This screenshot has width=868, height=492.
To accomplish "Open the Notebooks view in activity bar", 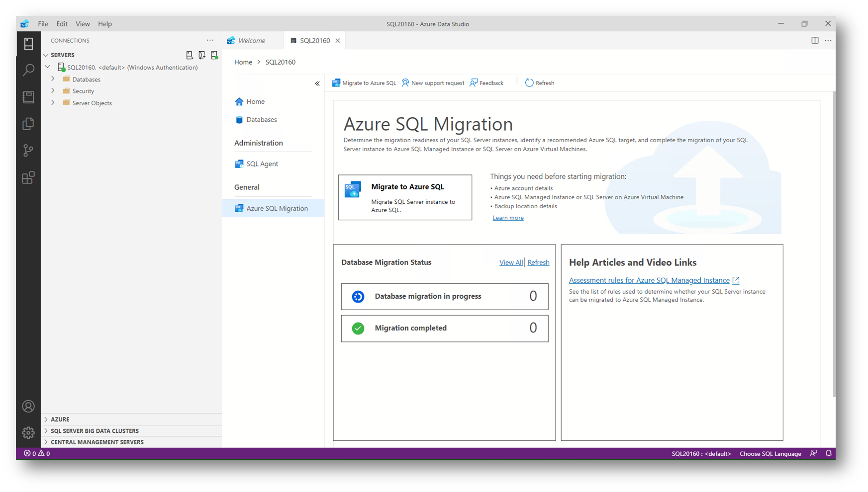I will [x=28, y=97].
